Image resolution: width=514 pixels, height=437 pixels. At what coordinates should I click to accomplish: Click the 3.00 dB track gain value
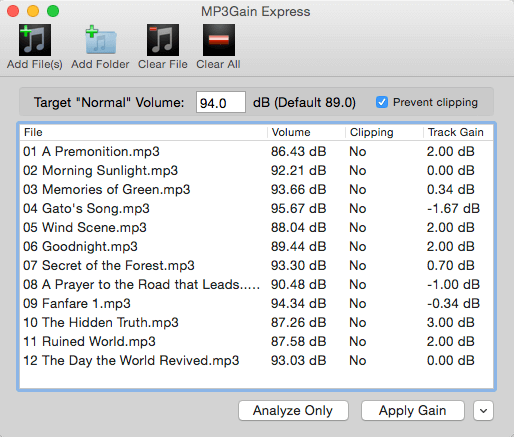tap(451, 323)
